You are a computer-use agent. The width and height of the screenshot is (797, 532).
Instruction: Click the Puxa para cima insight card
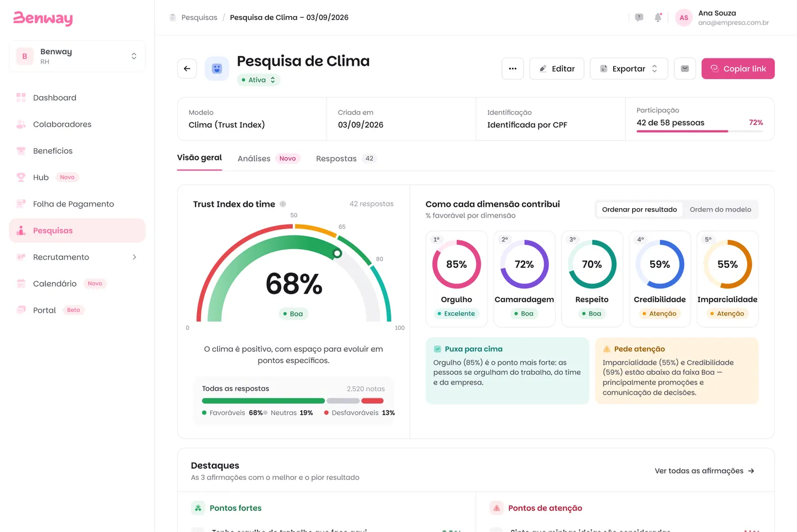(508, 370)
